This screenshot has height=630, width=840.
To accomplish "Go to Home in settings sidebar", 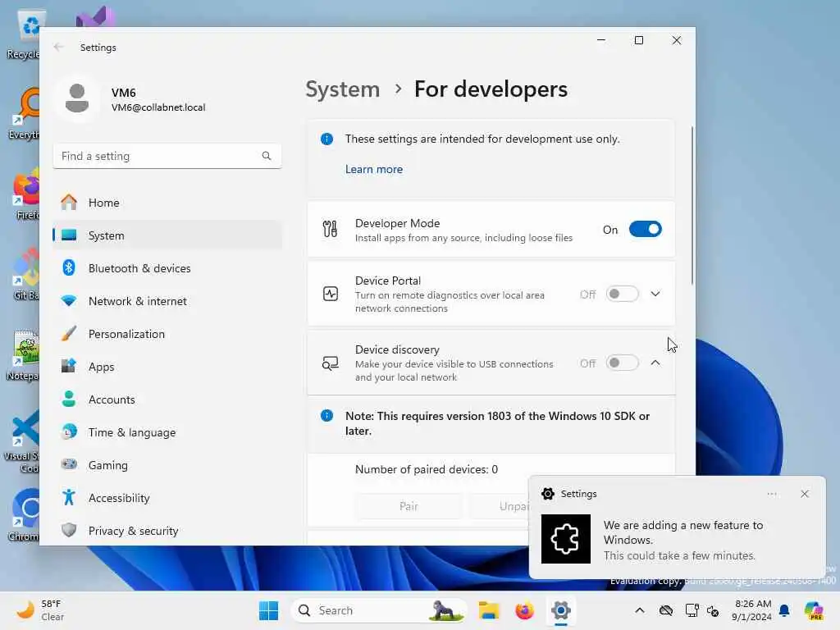I will pos(167,203).
